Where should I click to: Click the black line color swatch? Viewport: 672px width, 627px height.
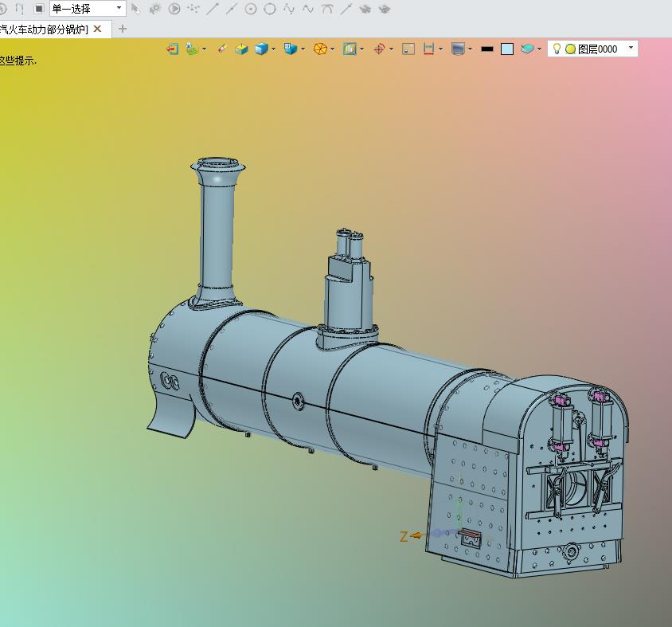(x=486, y=49)
